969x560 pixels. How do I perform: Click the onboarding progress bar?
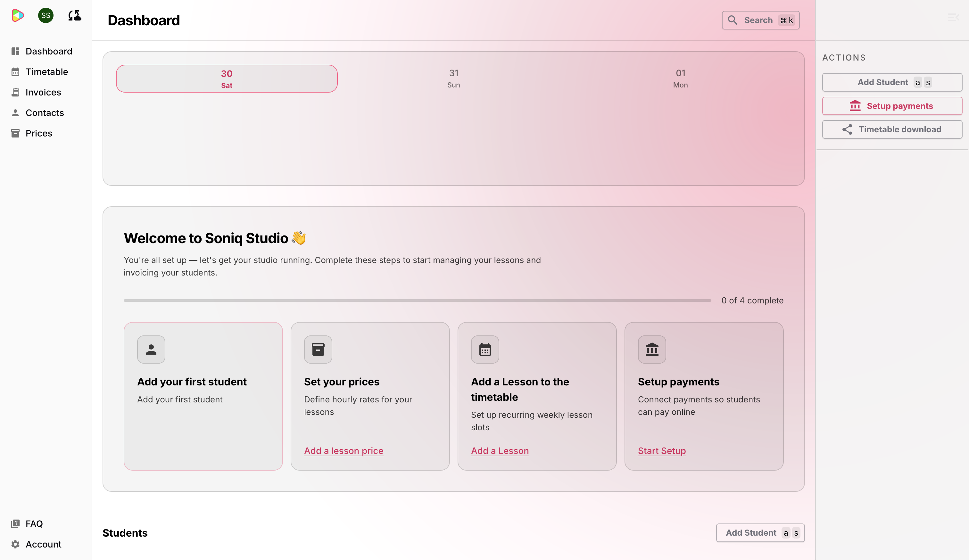coord(417,300)
